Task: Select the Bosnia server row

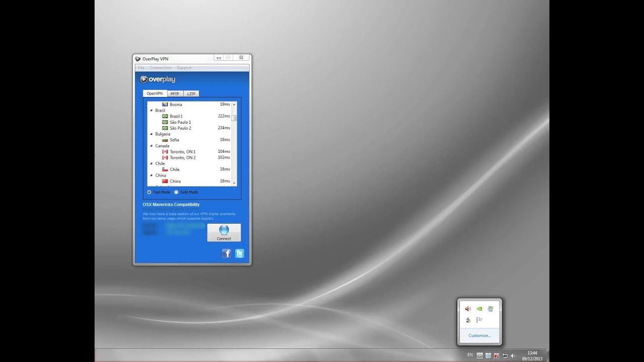Action: 189,104
